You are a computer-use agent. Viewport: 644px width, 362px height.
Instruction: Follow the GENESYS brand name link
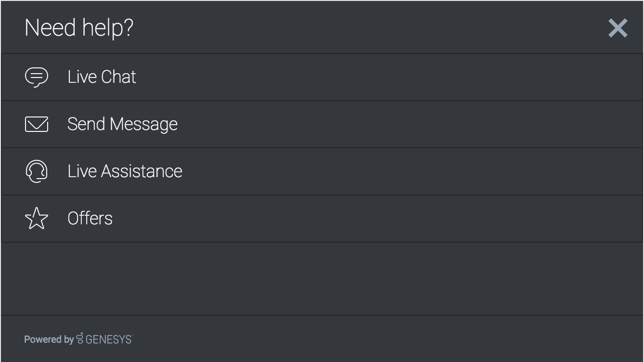click(x=108, y=339)
